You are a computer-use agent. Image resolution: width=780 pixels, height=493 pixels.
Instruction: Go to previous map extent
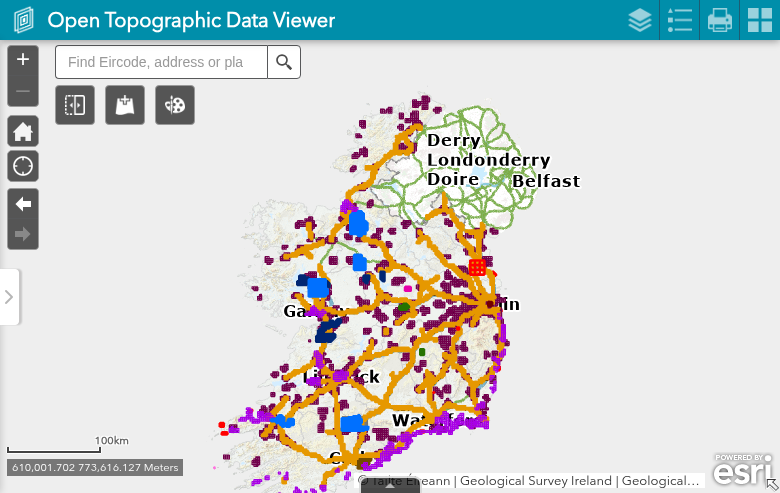pos(23,204)
